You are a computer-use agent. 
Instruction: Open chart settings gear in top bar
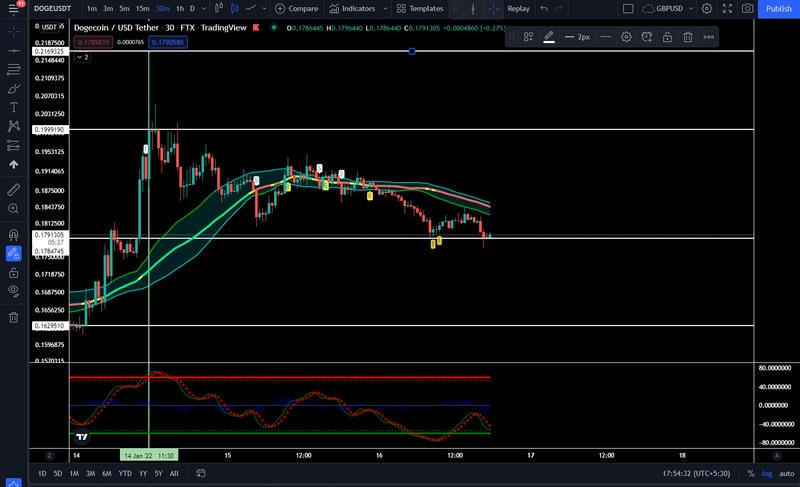click(707, 9)
